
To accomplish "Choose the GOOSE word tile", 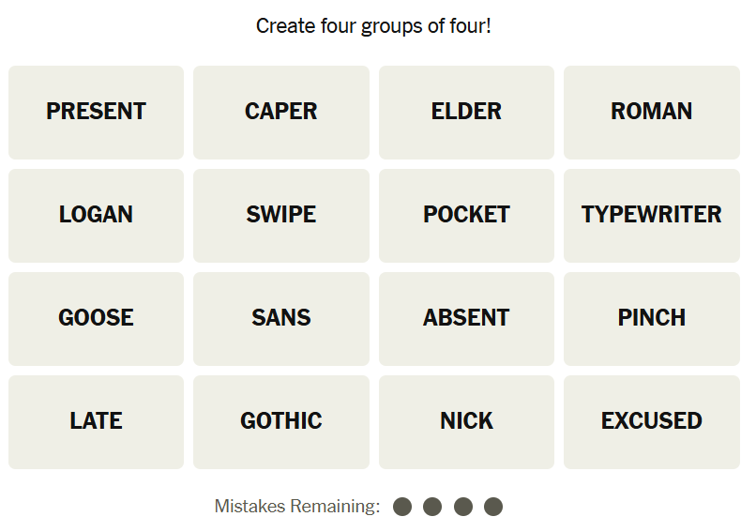I will 96,318.
